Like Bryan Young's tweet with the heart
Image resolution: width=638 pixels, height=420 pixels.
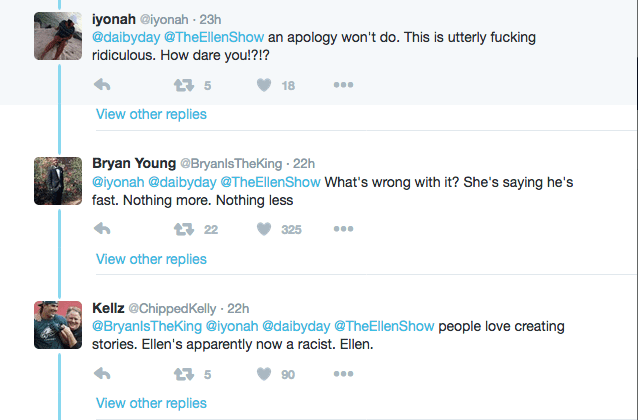[264, 229]
